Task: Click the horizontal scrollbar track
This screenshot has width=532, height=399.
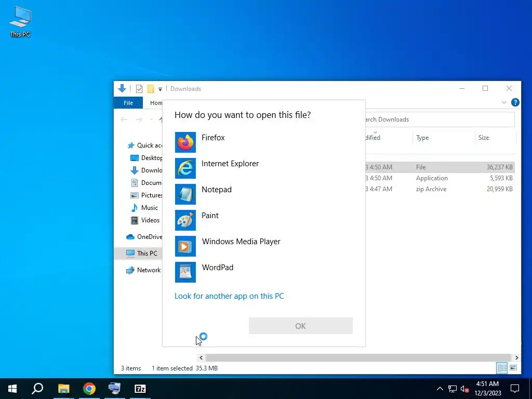Action: tap(358, 357)
